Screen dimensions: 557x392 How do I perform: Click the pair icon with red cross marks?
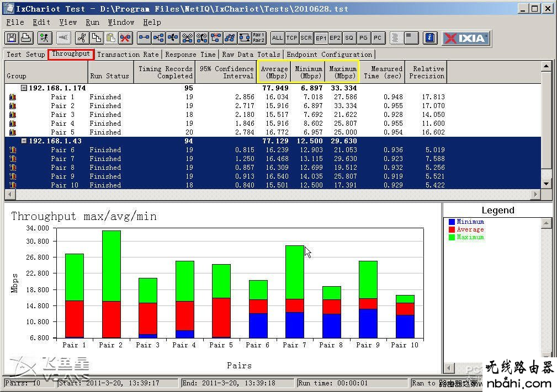(x=216, y=37)
